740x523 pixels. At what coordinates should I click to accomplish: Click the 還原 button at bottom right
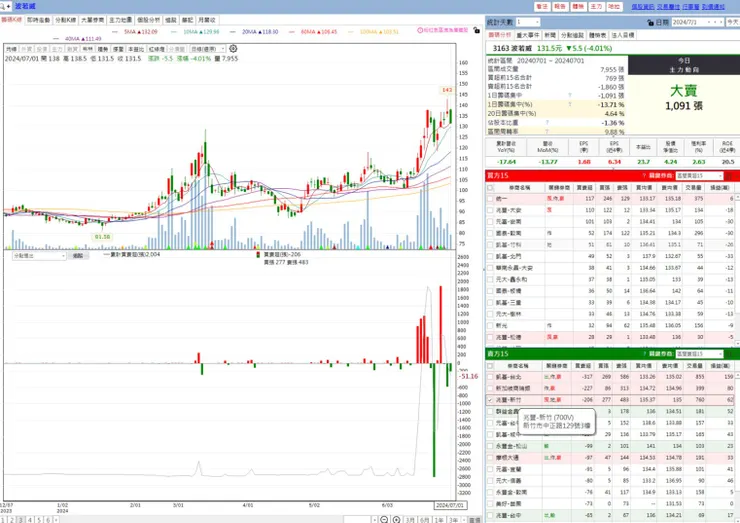[475, 520]
